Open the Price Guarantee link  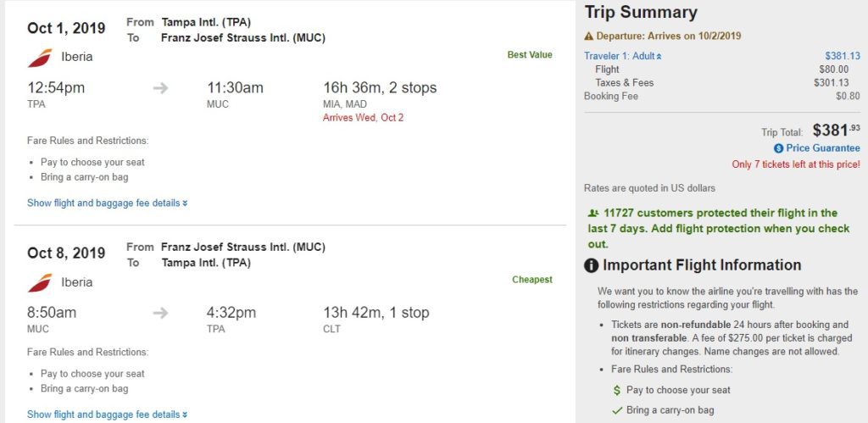pos(822,148)
